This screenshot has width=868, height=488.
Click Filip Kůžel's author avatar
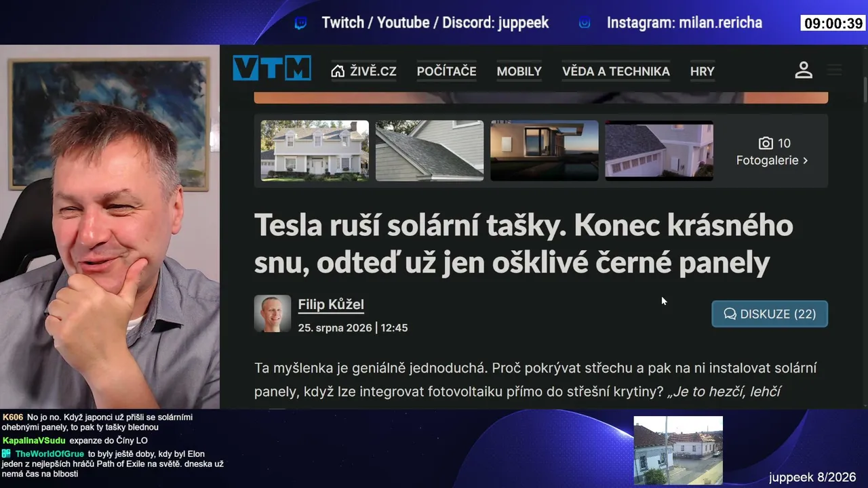[x=273, y=313]
